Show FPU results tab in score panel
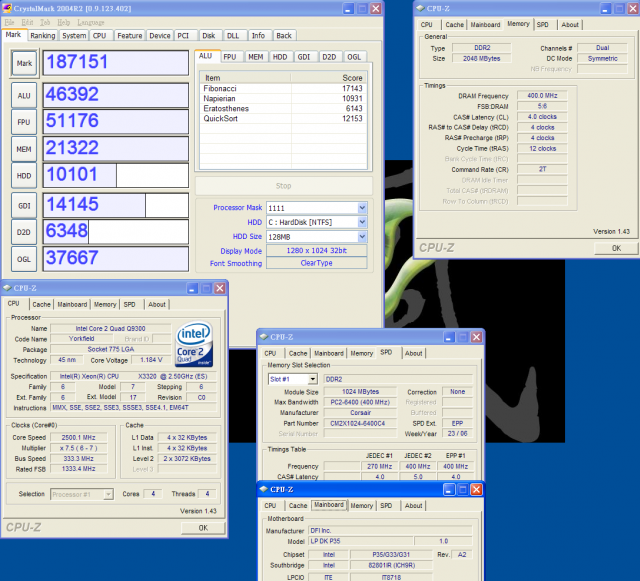Viewport: 640px width, 581px height. 230,57
